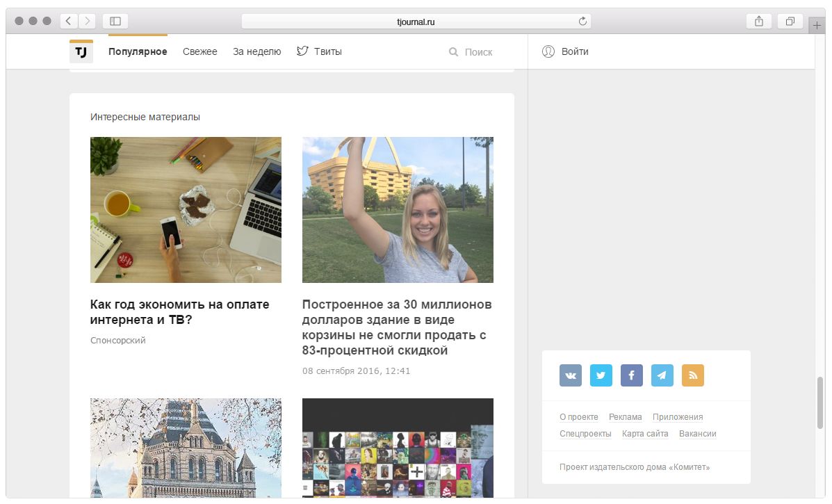Image resolution: width=832 pixels, height=504 pixels.
Task: Click the Войти login button
Action: (x=566, y=51)
